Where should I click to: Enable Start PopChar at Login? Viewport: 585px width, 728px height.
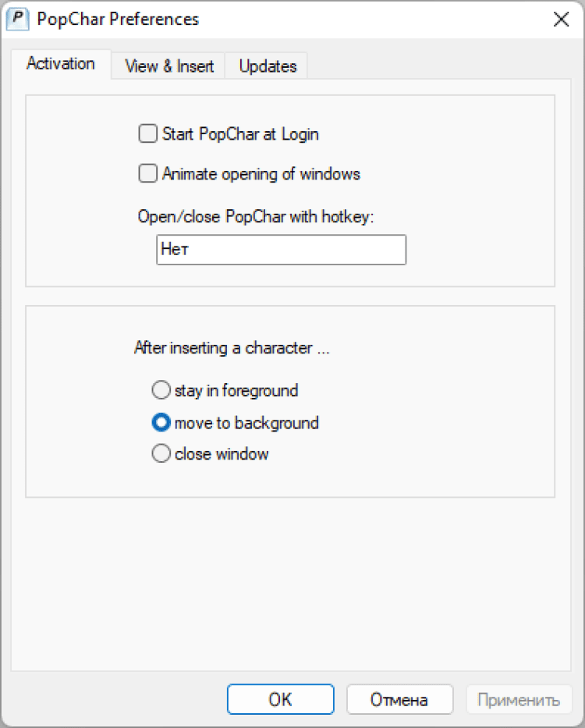click(148, 134)
